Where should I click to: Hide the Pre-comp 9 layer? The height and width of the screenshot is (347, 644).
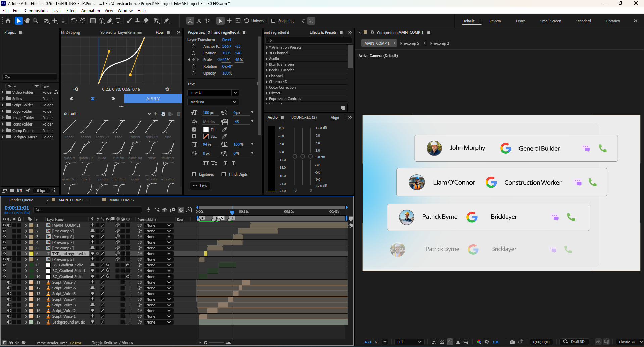(x=4, y=231)
